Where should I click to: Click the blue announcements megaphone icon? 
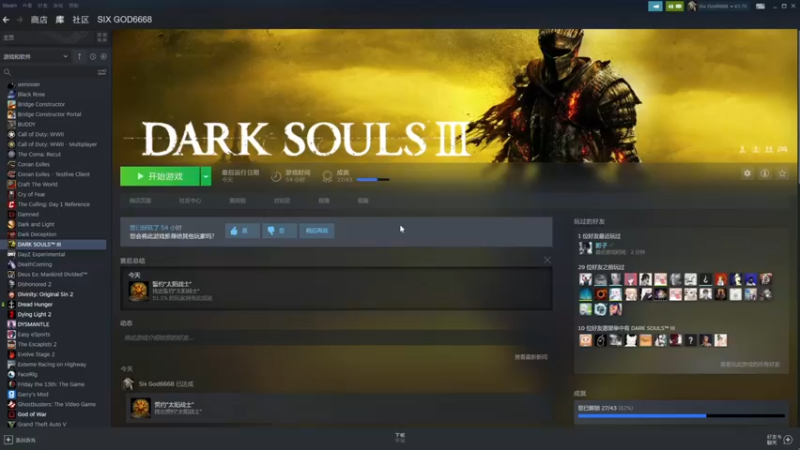click(x=655, y=6)
